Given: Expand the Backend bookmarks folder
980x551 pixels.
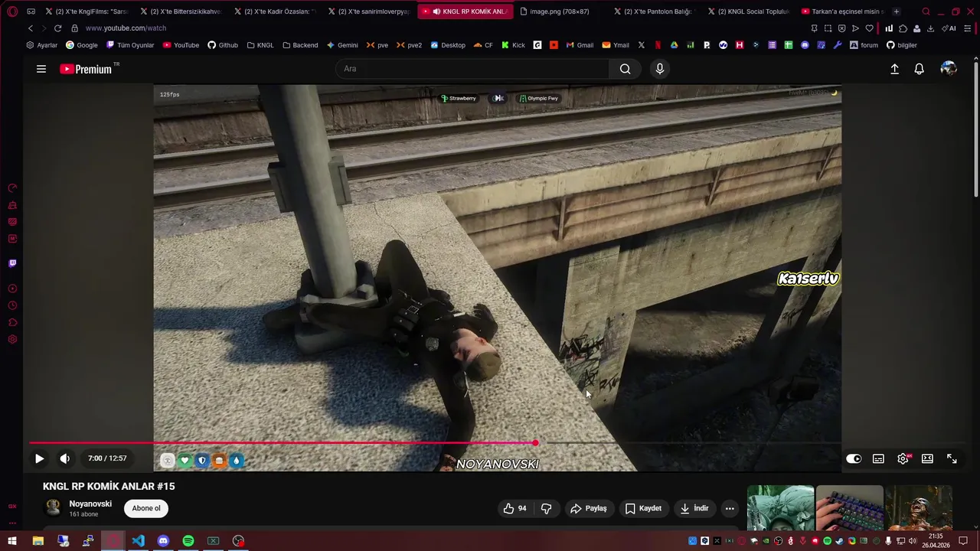Looking at the screenshot, I should (x=300, y=45).
